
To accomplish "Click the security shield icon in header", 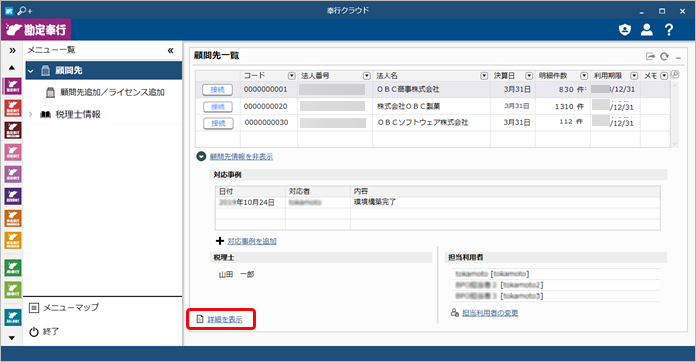I will click(x=625, y=30).
